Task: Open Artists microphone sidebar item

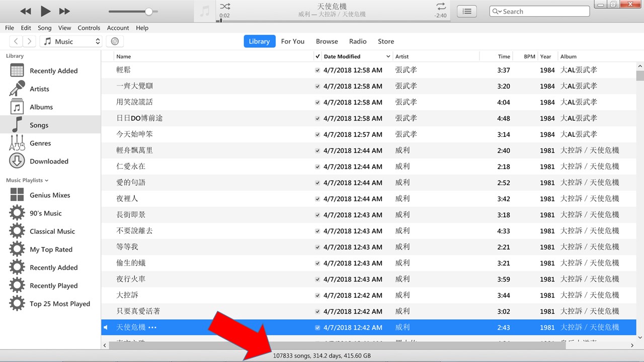Action: (x=50, y=89)
